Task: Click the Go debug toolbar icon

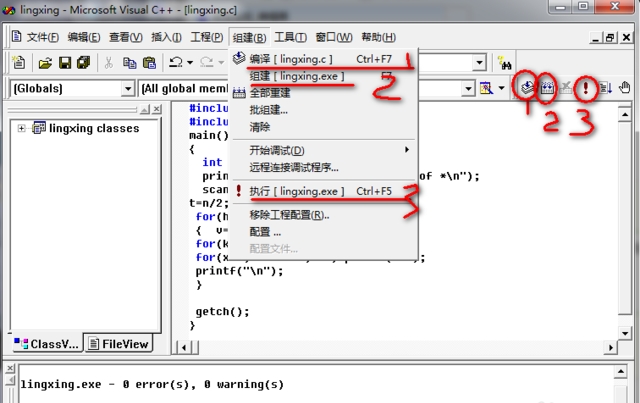Action: (606, 87)
